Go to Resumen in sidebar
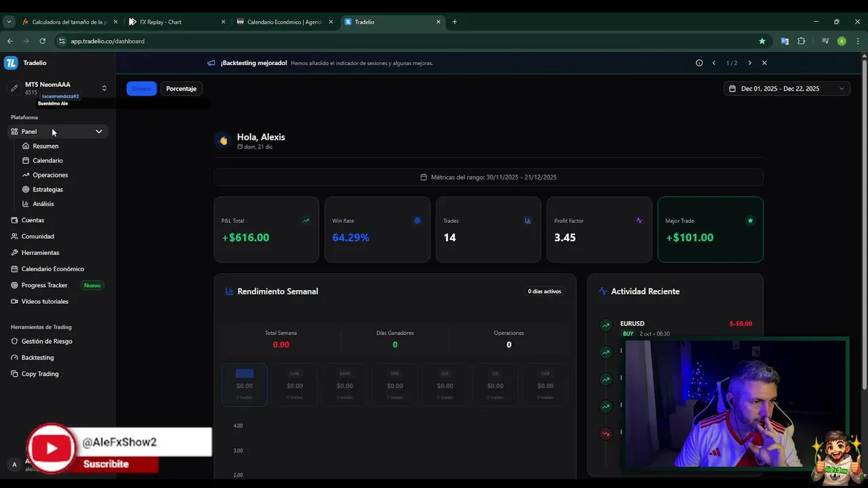Image resolution: width=868 pixels, height=488 pixels. pyautogui.click(x=45, y=146)
